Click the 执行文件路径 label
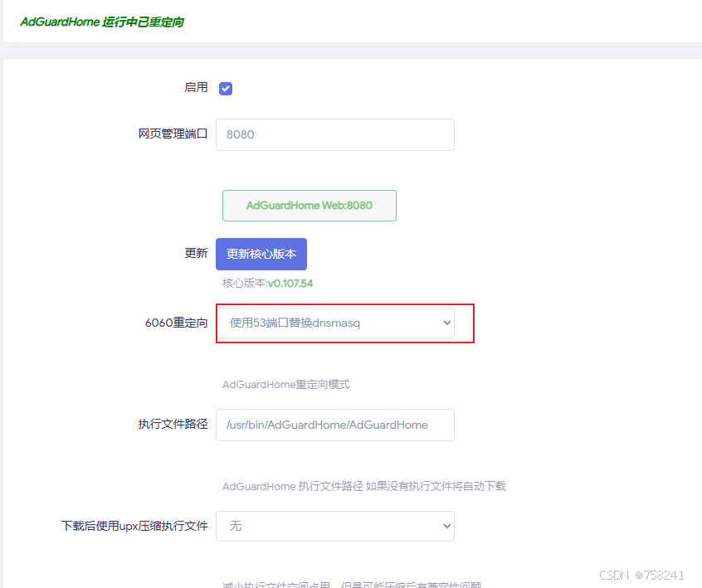 [x=173, y=424]
